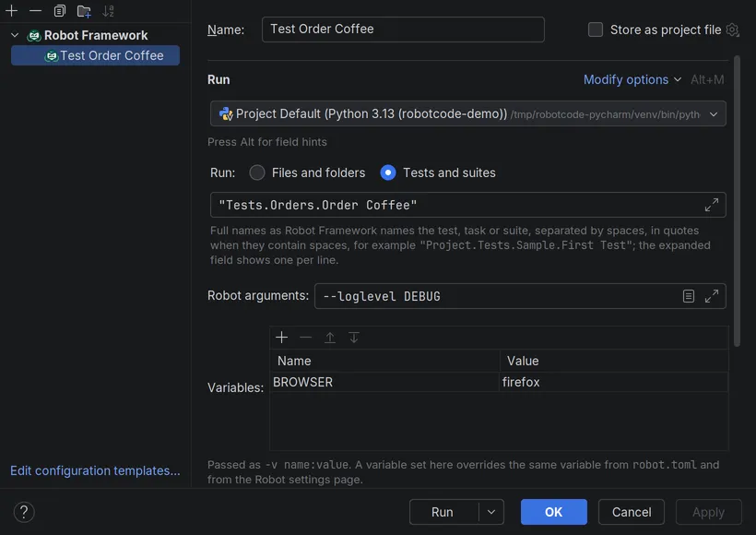This screenshot has height=535, width=756.
Task: Click the Apply button
Action: pyautogui.click(x=709, y=512)
